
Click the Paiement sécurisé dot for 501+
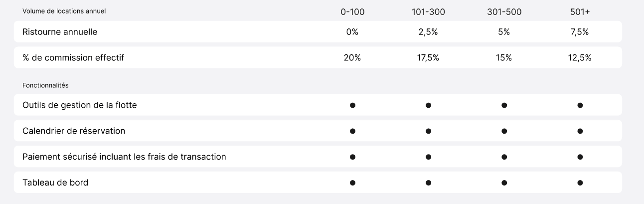[580, 157]
